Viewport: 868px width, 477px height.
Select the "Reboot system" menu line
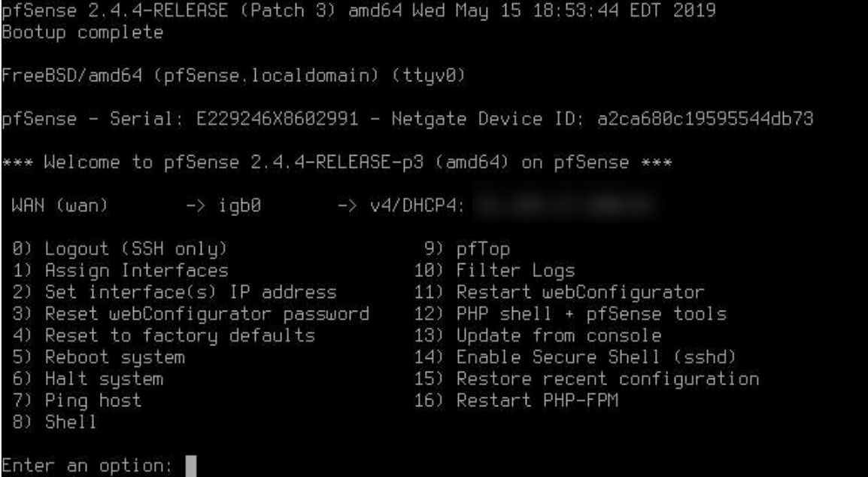coord(114,357)
